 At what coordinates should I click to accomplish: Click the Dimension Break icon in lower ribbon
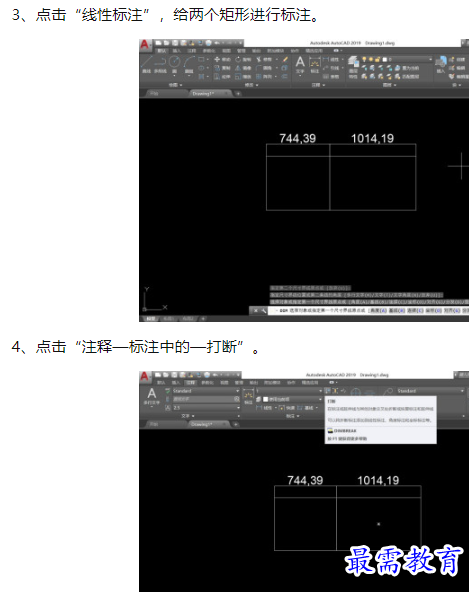328,391
